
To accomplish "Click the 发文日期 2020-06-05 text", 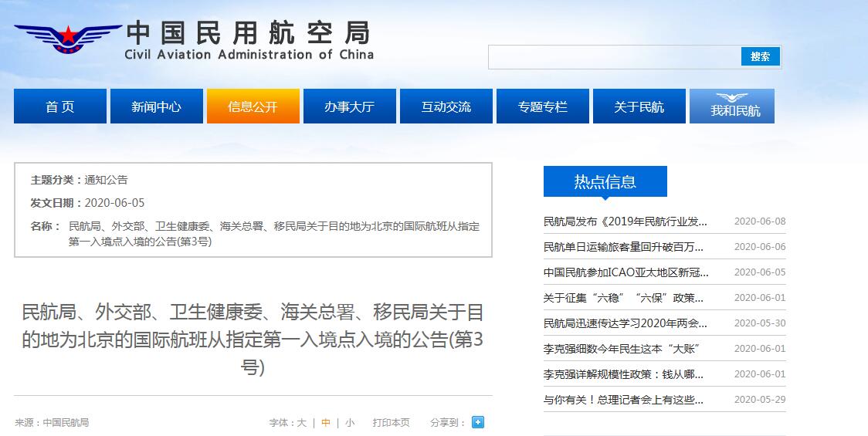I will [x=87, y=203].
